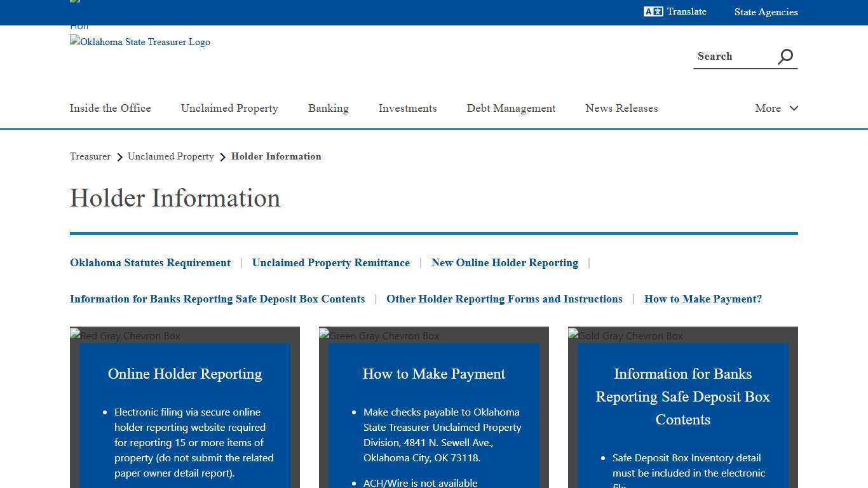This screenshot has height=488, width=868.
Task: Open the More menu chevron arrow
Action: point(794,108)
